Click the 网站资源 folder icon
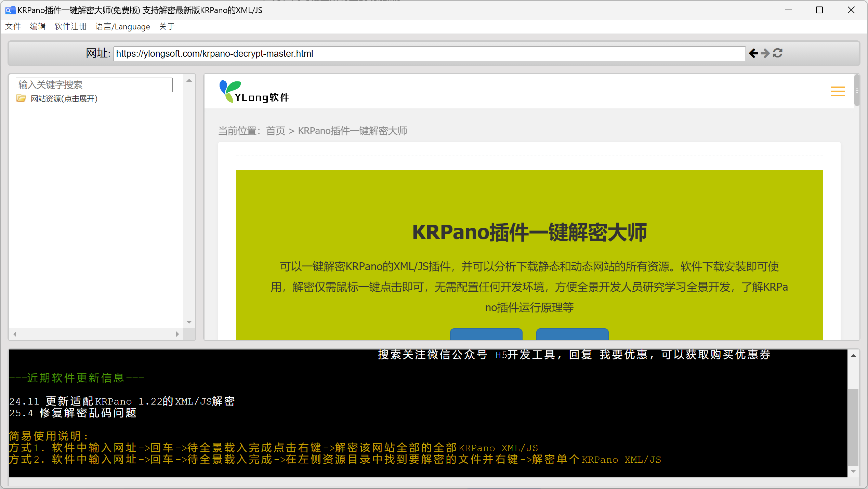Image resolution: width=868 pixels, height=489 pixels. tap(21, 99)
